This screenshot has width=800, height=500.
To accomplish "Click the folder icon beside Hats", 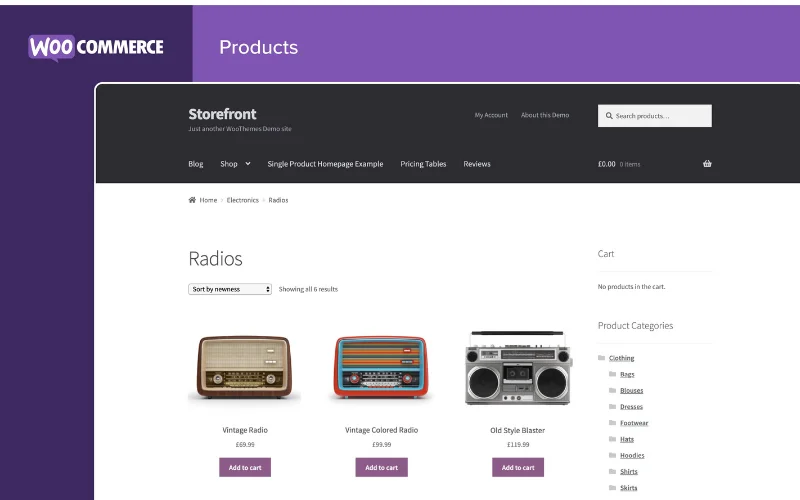I will coord(613,439).
